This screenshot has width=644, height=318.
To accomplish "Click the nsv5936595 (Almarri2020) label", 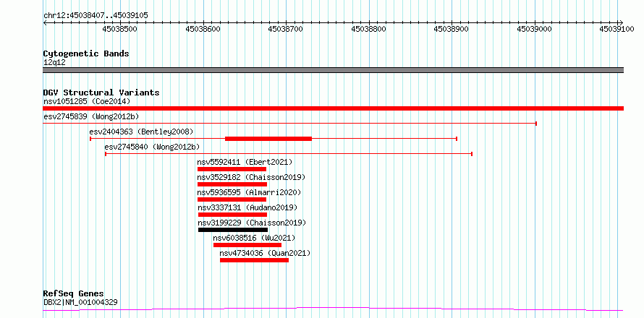I will pos(250,192).
